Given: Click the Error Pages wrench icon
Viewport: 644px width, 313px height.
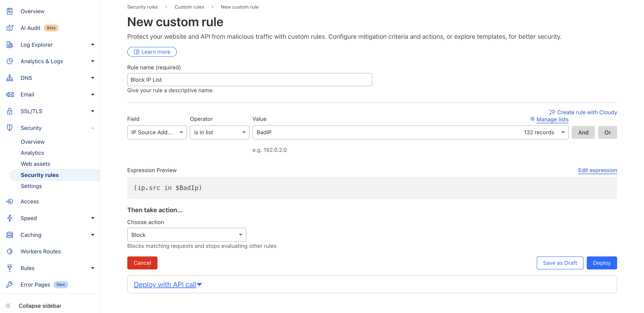Looking at the screenshot, I should click(x=10, y=285).
